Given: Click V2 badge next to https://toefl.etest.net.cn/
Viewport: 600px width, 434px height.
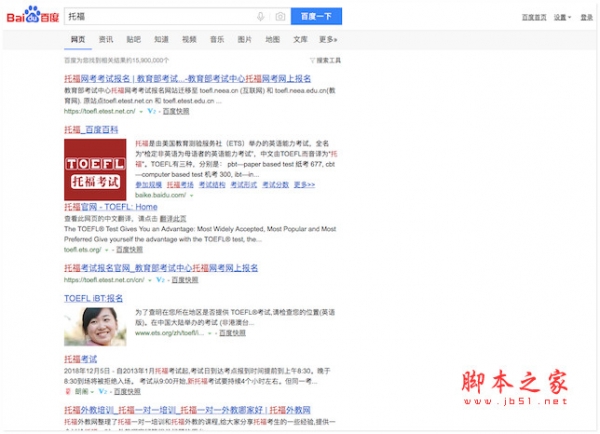Looking at the screenshot, I should click(x=152, y=111).
